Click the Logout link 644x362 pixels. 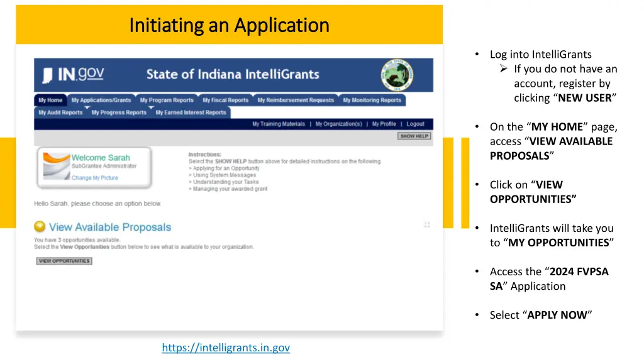click(x=415, y=124)
